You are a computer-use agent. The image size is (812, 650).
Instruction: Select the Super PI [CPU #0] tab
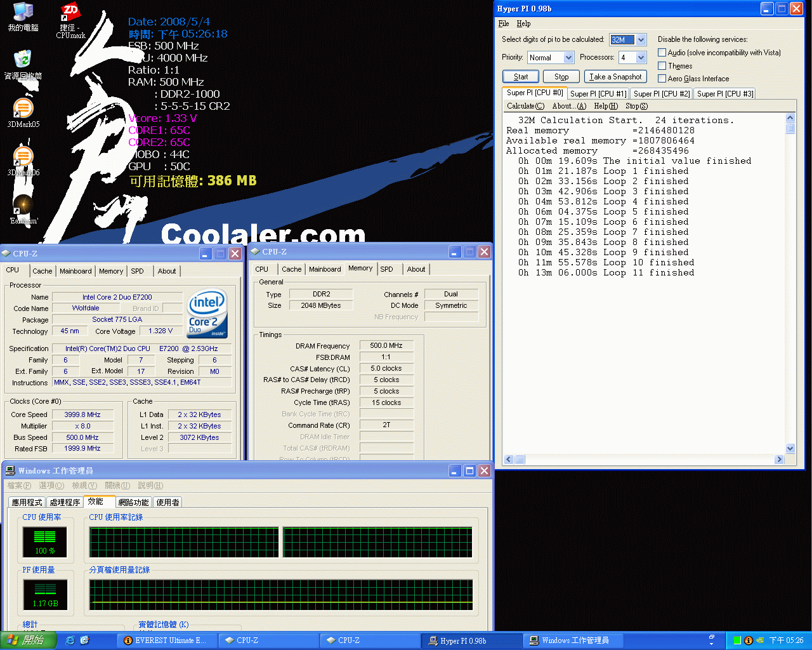[x=535, y=93]
